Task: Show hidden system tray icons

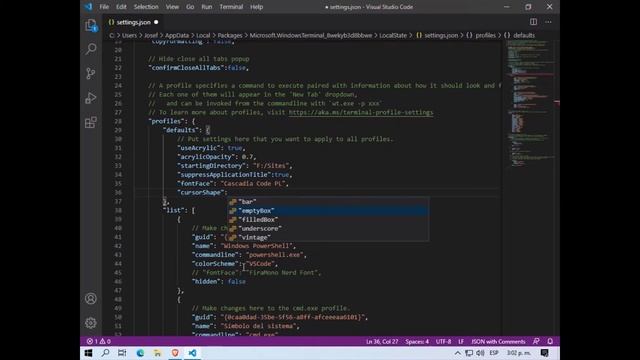Action: (458, 353)
